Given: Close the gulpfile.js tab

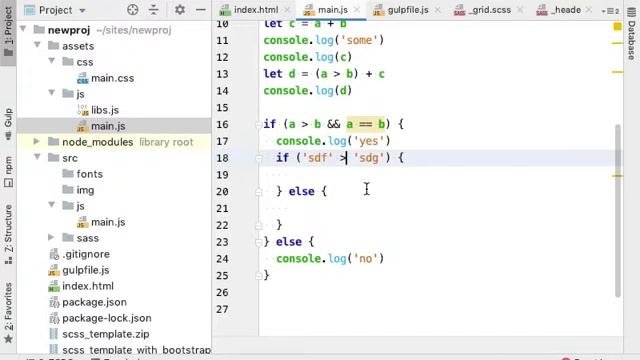Looking at the screenshot, I should pos(438,10).
